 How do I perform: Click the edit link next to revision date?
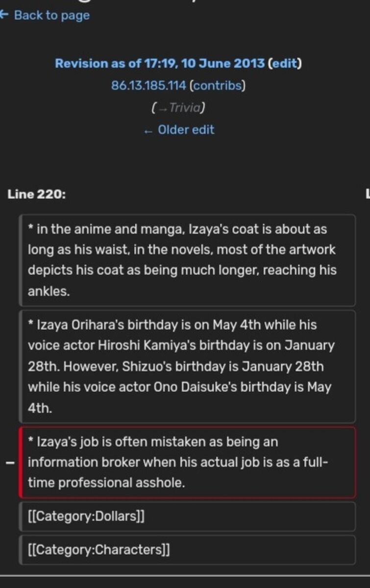click(285, 64)
